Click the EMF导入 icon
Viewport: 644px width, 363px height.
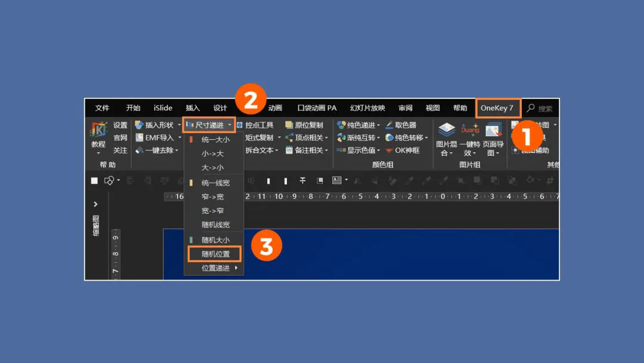click(x=139, y=137)
